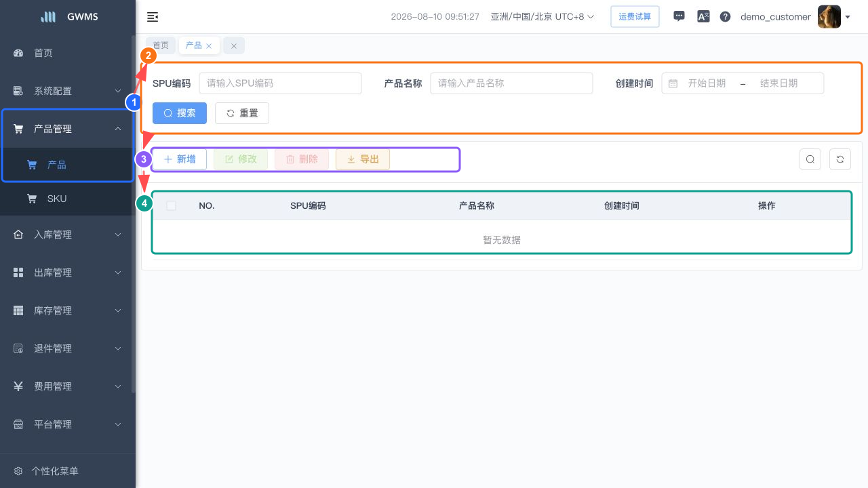
Task: Close the 产品 tab with its x
Action: pyautogui.click(x=209, y=46)
